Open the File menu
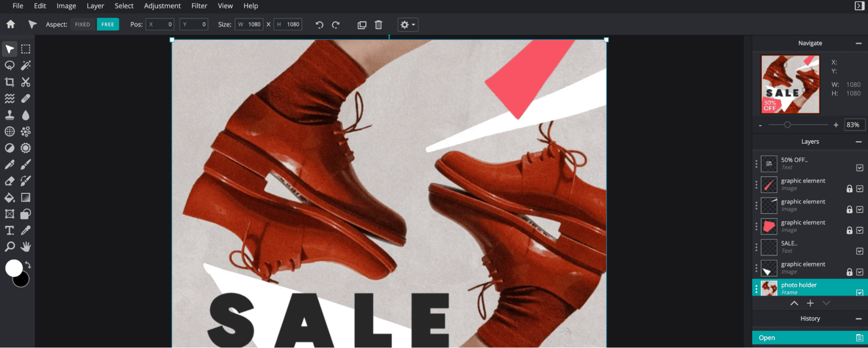Viewport: 868px width, 348px height. point(18,6)
